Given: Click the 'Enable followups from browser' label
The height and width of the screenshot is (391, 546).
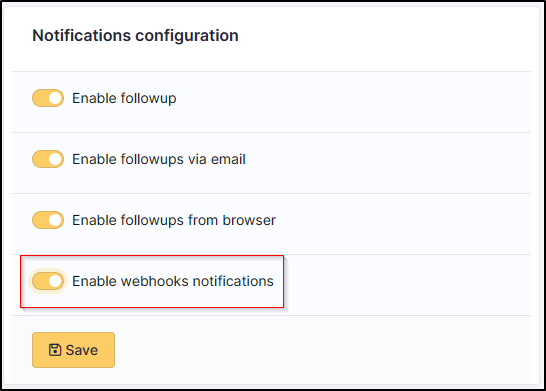Looking at the screenshot, I should click(174, 220).
